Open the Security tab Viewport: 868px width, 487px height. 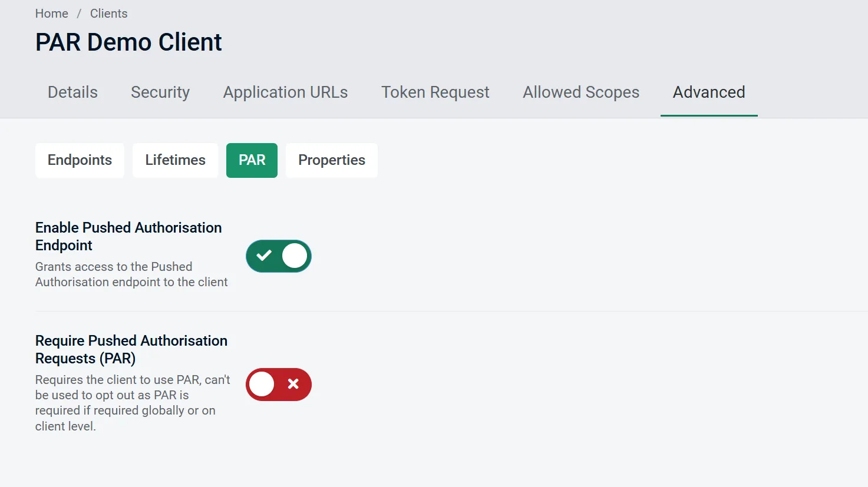click(x=160, y=92)
